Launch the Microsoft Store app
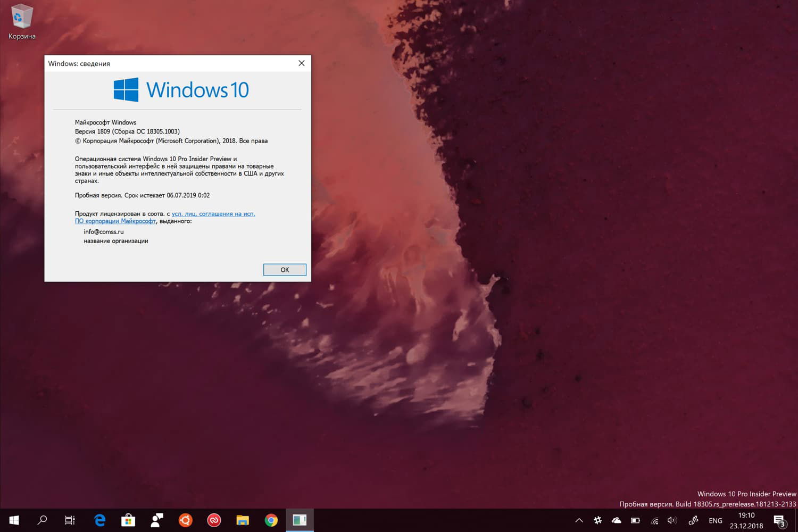Image resolution: width=798 pixels, height=532 pixels. [x=128, y=520]
